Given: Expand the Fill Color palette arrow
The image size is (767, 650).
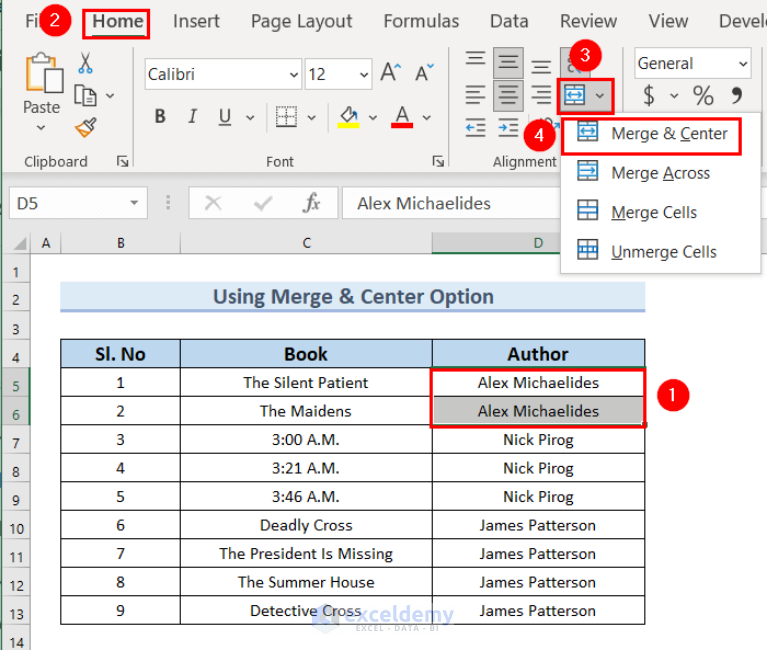Looking at the screenshot, I should (373, 118).
